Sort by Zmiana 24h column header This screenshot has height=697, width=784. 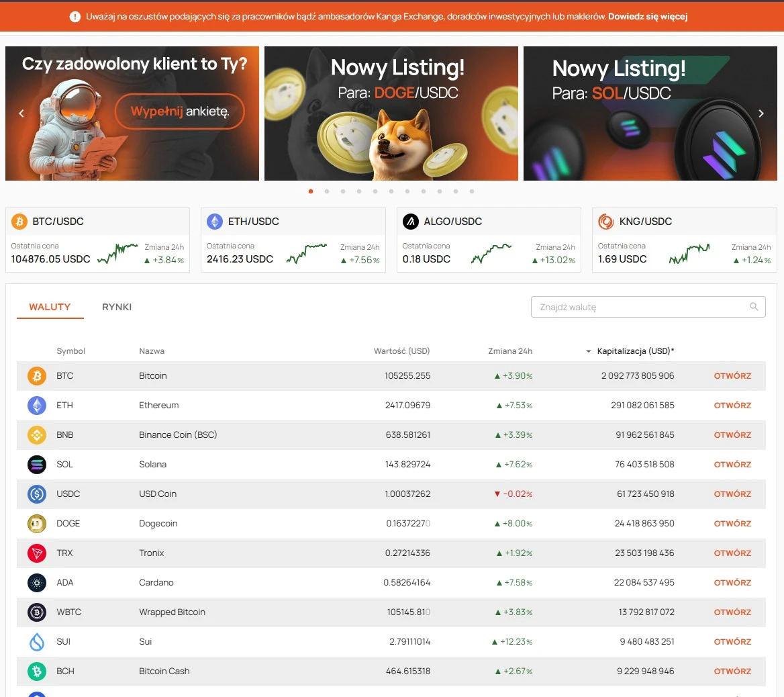coord(510,351)
